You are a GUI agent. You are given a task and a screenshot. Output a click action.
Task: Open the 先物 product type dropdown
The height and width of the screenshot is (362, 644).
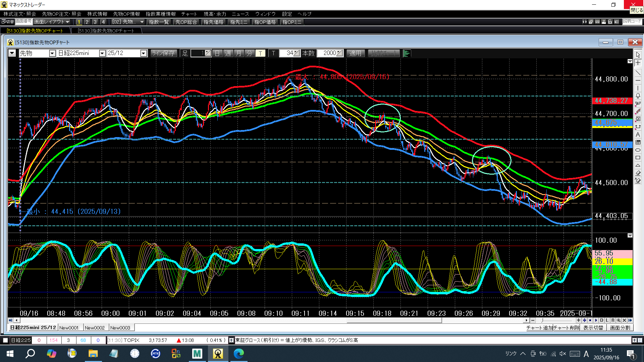click(52, 53)
